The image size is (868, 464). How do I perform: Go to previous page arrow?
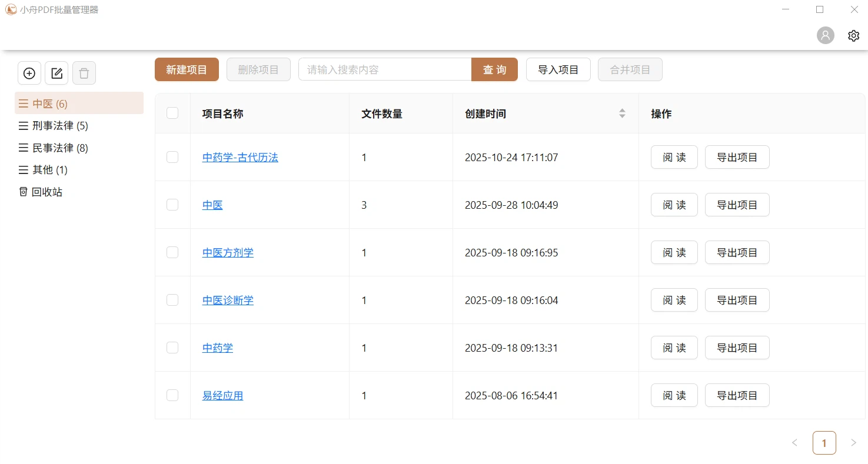794,443
